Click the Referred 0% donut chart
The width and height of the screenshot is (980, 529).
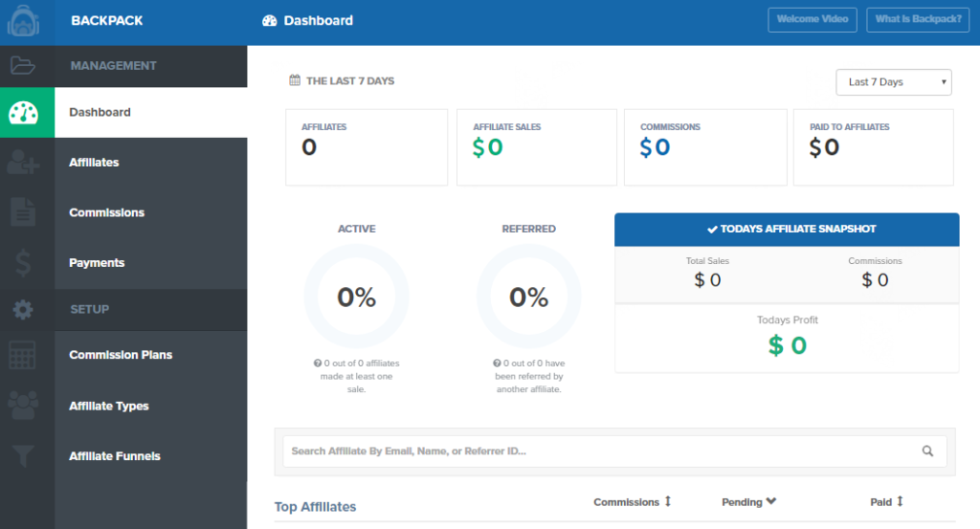(x=528, y=296)
